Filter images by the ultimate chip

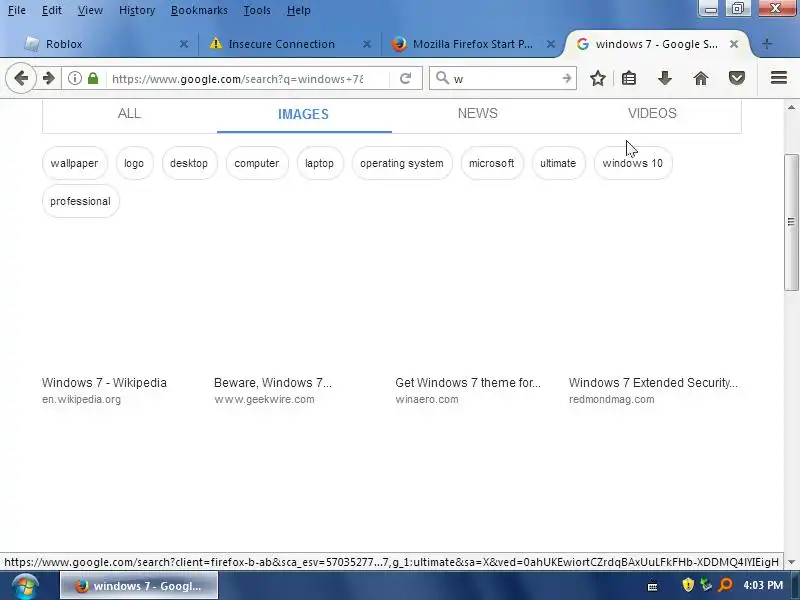(558, 163)
